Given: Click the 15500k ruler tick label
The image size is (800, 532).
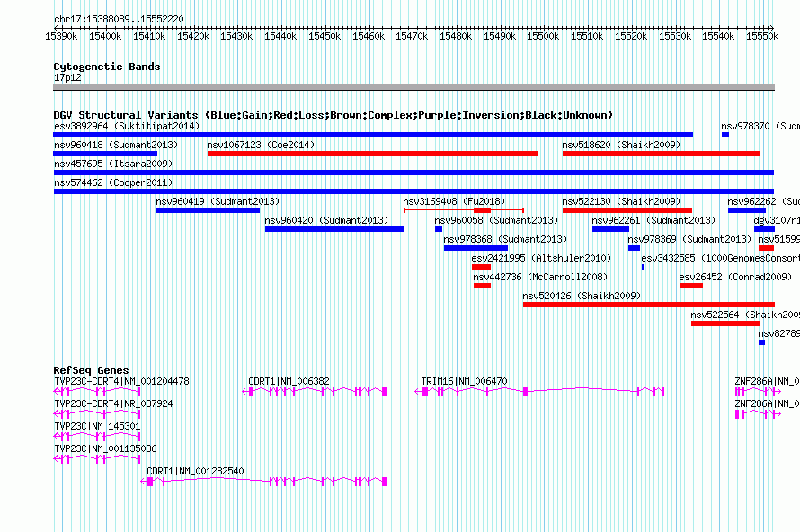Looking at the screenshot, I should (x=543, y=36).
